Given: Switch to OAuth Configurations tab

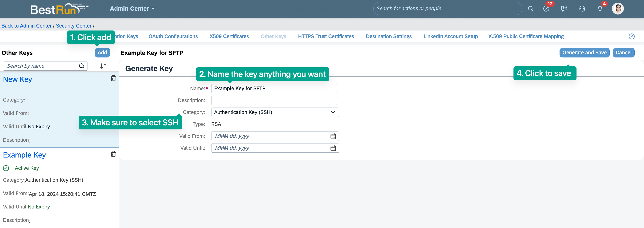Looking at the screenshot, I should [173, 36].
